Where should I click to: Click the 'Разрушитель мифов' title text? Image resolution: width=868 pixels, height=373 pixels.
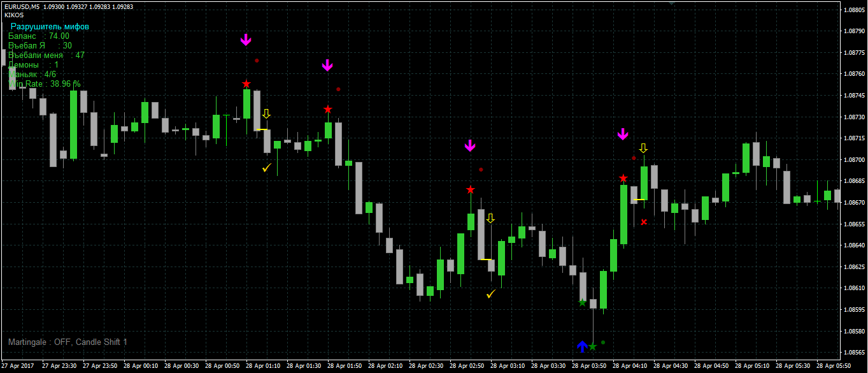click(x=50, y=27)
